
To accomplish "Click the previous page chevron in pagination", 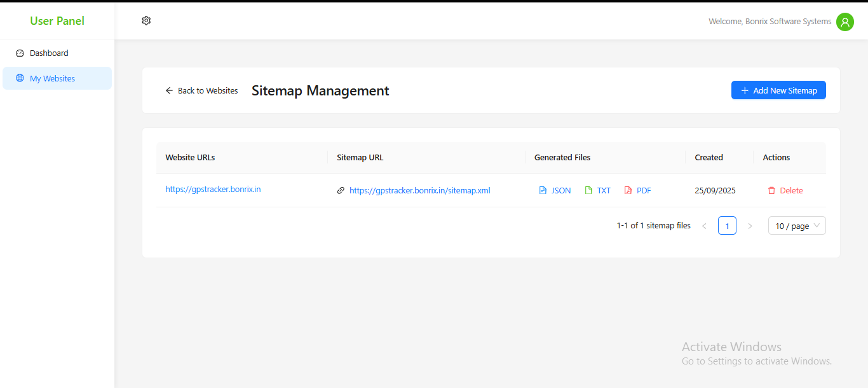I will (704, 225).
